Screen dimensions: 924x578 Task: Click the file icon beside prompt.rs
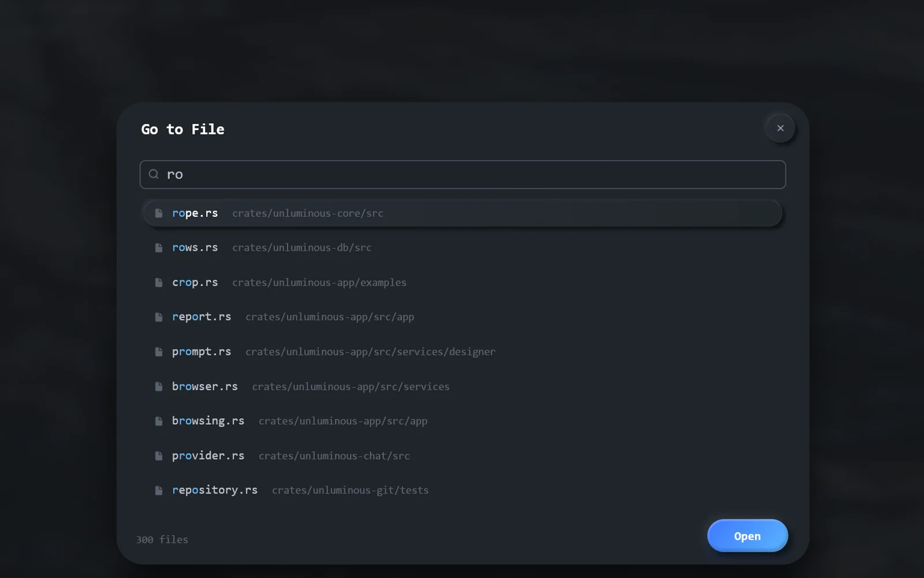[x=159, y=352]
